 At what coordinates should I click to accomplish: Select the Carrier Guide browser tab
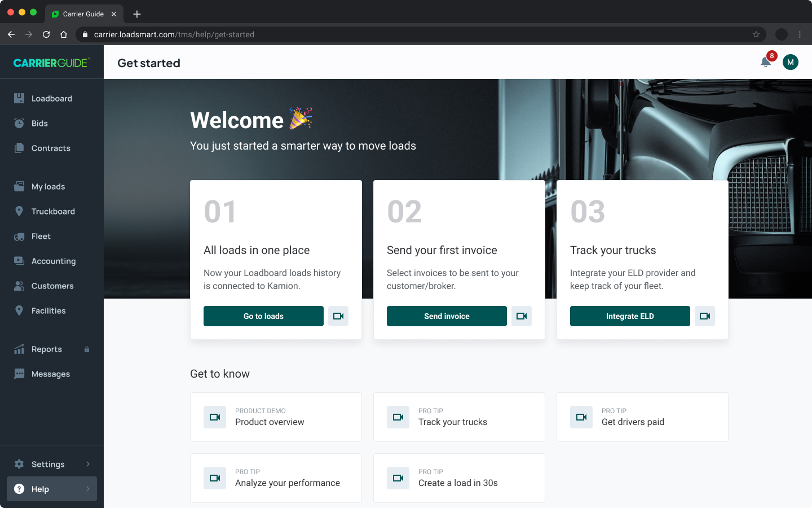click(x=84, y=14)
